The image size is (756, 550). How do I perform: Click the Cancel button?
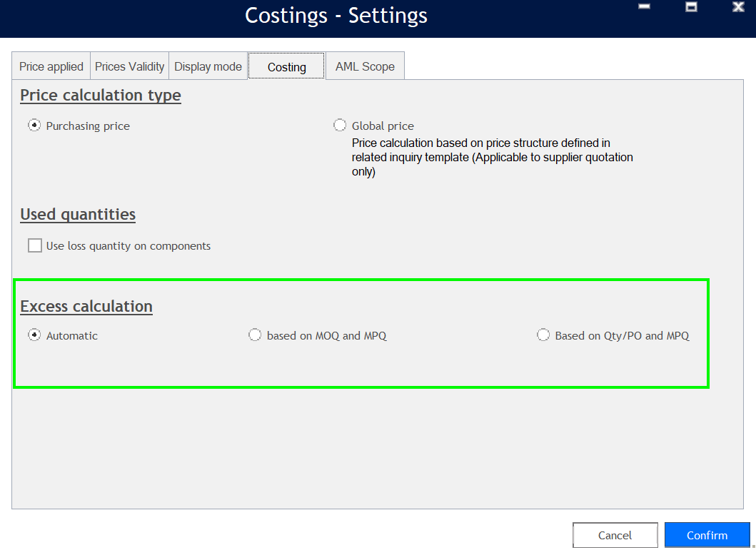(615, 535)
